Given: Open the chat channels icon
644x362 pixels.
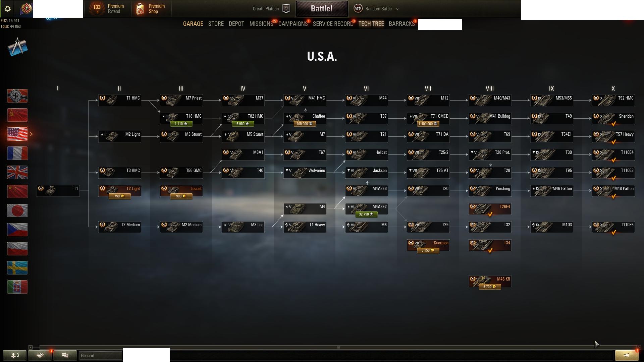Looking at the screenshot, I should (65, 355).
